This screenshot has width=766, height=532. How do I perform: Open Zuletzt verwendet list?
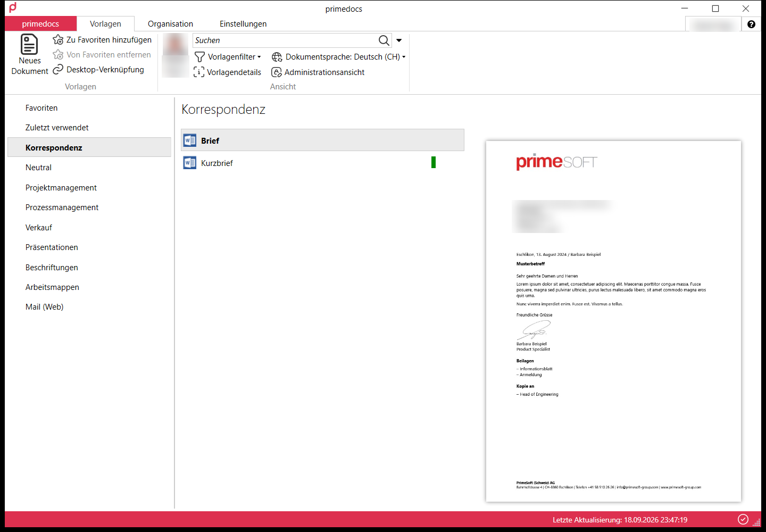(89, 128)
